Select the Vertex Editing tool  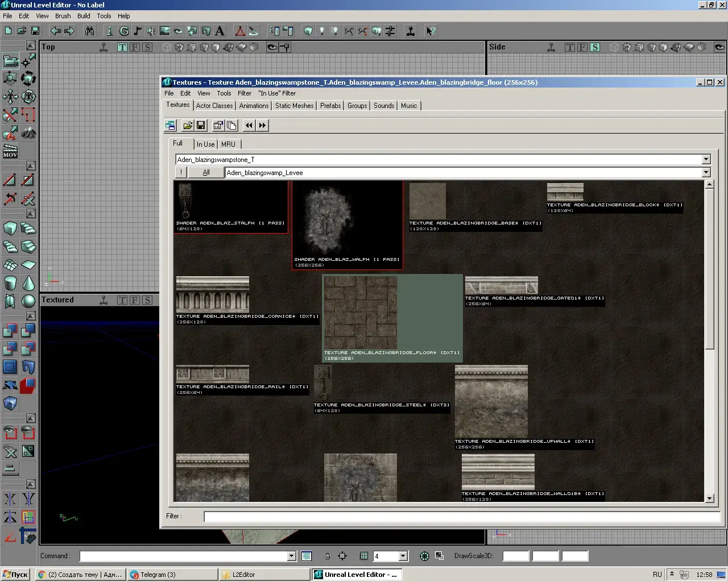(28, 60)
